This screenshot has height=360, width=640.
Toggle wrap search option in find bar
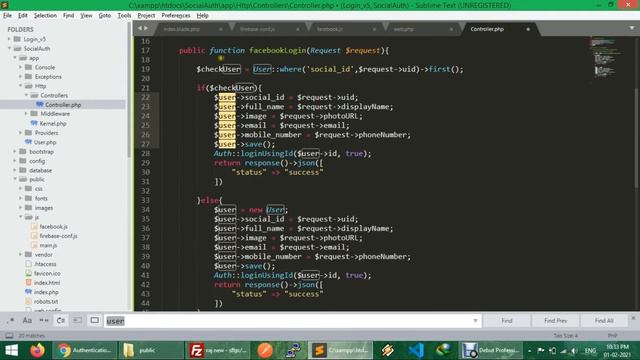pos(61,321)
